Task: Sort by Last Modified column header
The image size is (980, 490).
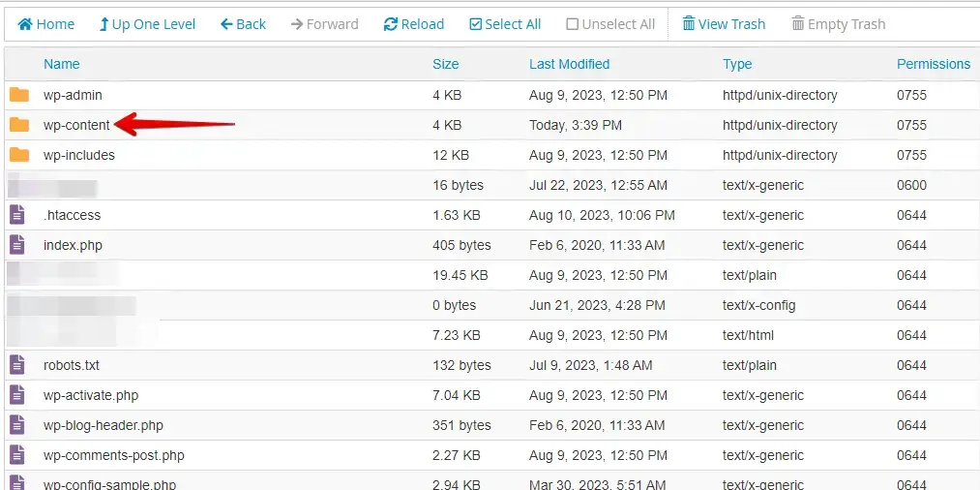Action: pos(570,64)
